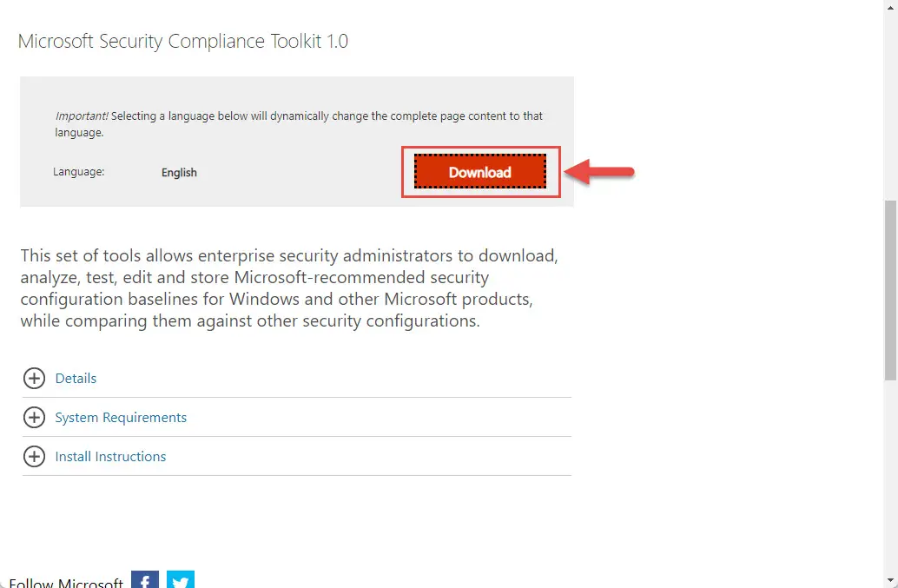
Task: Open the Install Instructions section link
Action: tap(110, 456)
